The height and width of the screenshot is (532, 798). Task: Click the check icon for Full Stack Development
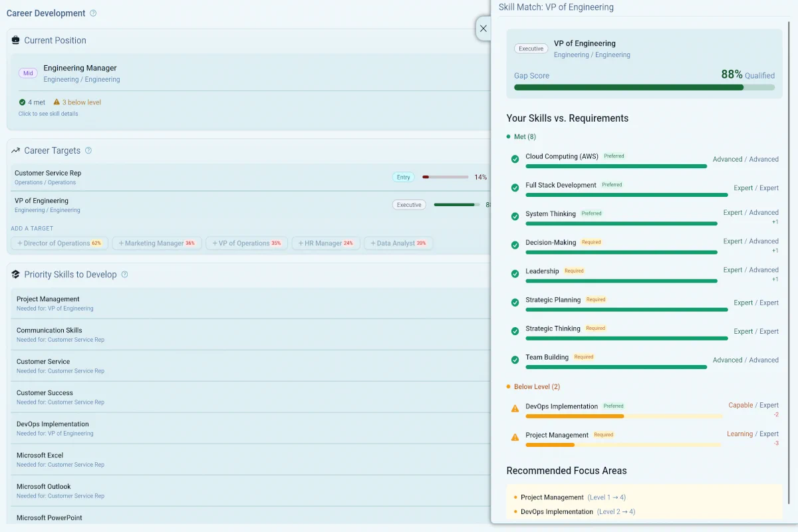pos(515,188)
